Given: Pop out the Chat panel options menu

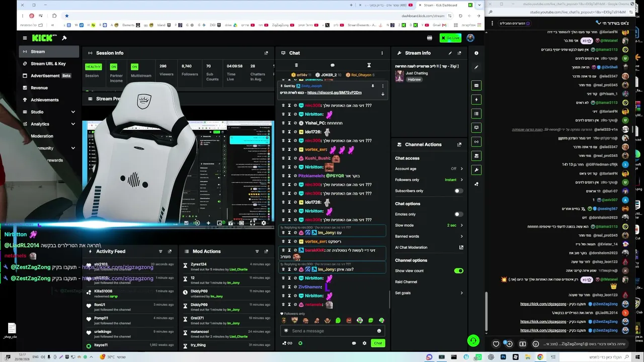Looking at the screenshot, I should coord(382,53).
